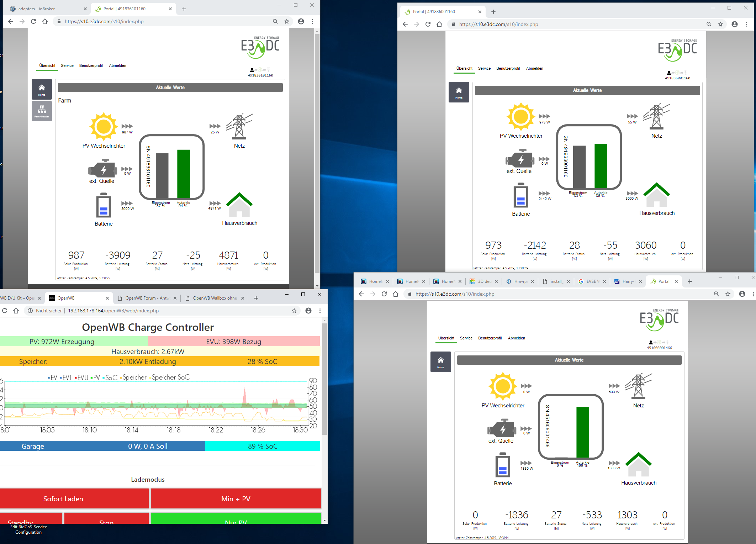756x544 pixels.
Task: Click the ext. Quelle generator icon in the Farm view
Action: (x=103, y=169)
